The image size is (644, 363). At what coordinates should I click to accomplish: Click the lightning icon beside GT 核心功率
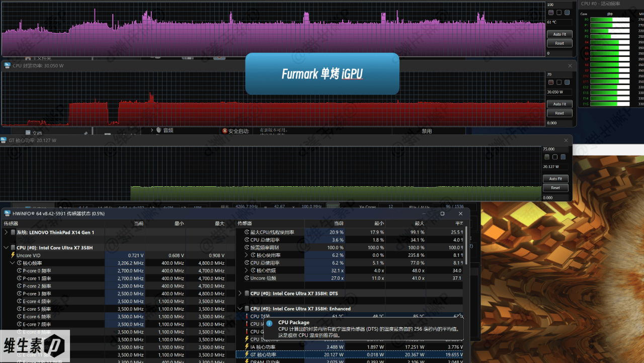point(247,354)
